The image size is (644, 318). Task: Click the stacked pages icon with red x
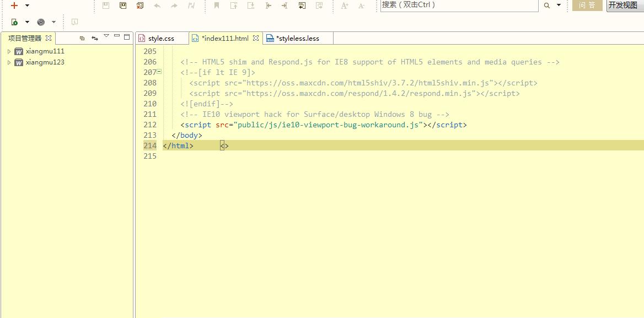coord(140,6)
